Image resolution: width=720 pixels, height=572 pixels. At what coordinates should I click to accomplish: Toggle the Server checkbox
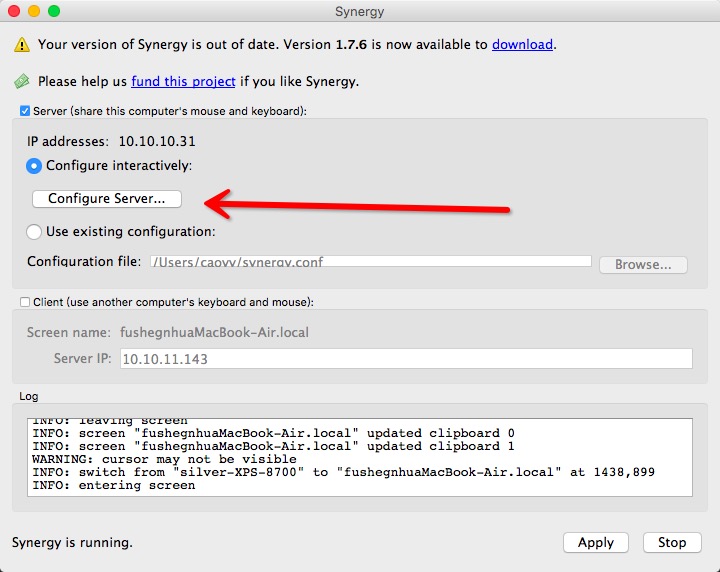[25, 111]
